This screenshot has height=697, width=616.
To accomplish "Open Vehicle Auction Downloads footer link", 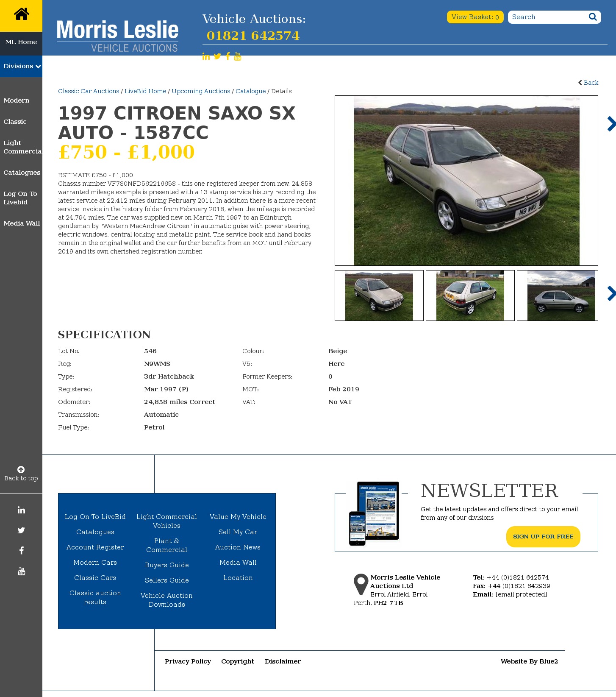I will tap(167, 600).
